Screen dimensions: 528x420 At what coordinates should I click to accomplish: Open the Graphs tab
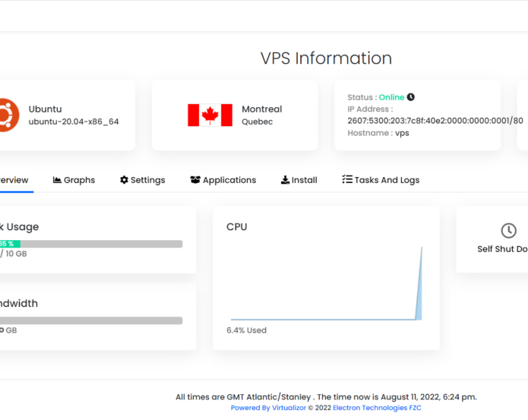click(x=74, y=180)
